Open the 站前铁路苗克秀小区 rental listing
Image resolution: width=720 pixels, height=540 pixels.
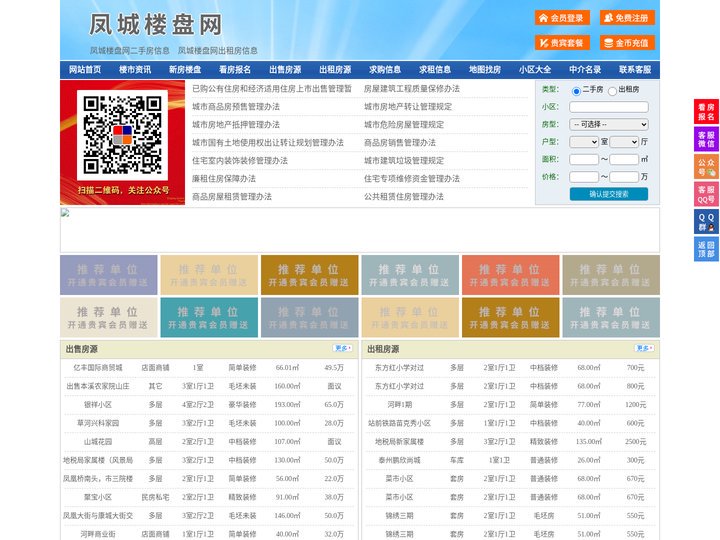[399, 423]
